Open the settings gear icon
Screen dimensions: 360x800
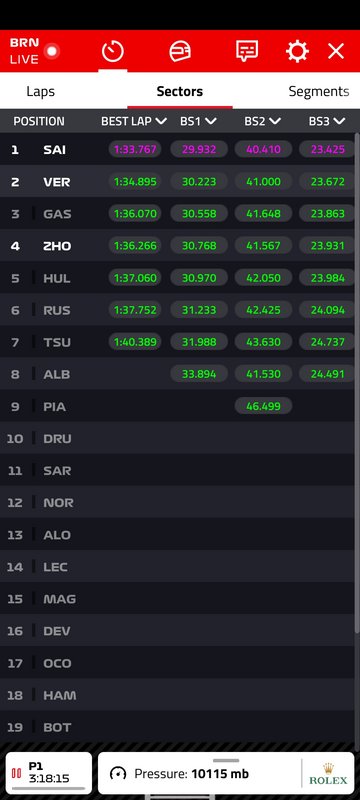[297, 51]
